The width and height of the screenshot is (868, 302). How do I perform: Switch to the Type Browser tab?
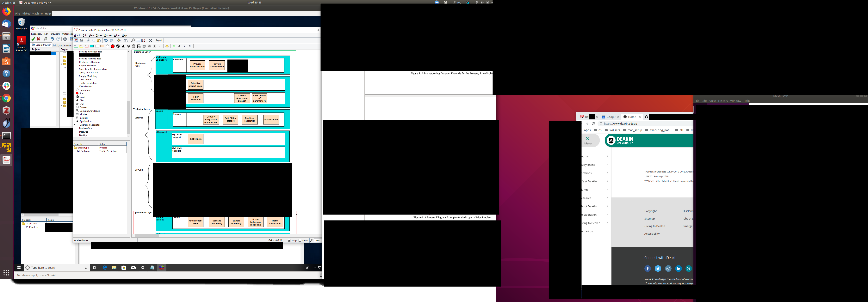pos(62,45)
